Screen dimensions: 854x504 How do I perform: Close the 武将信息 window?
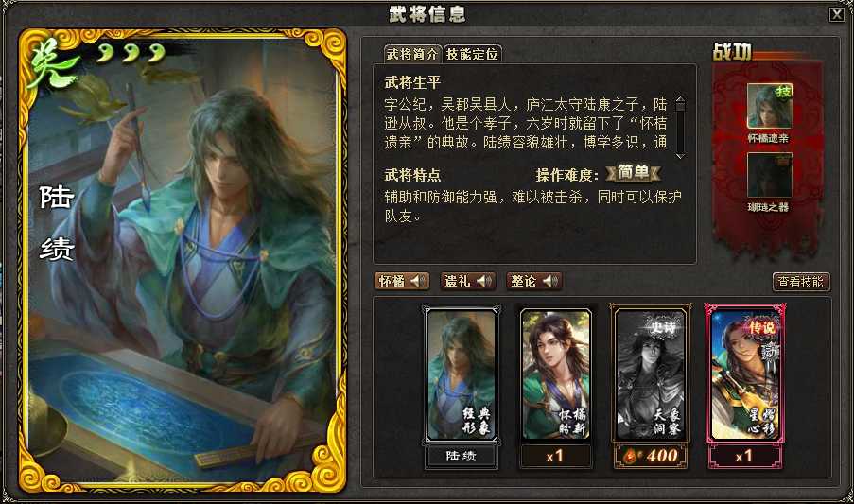pos(837,15)
